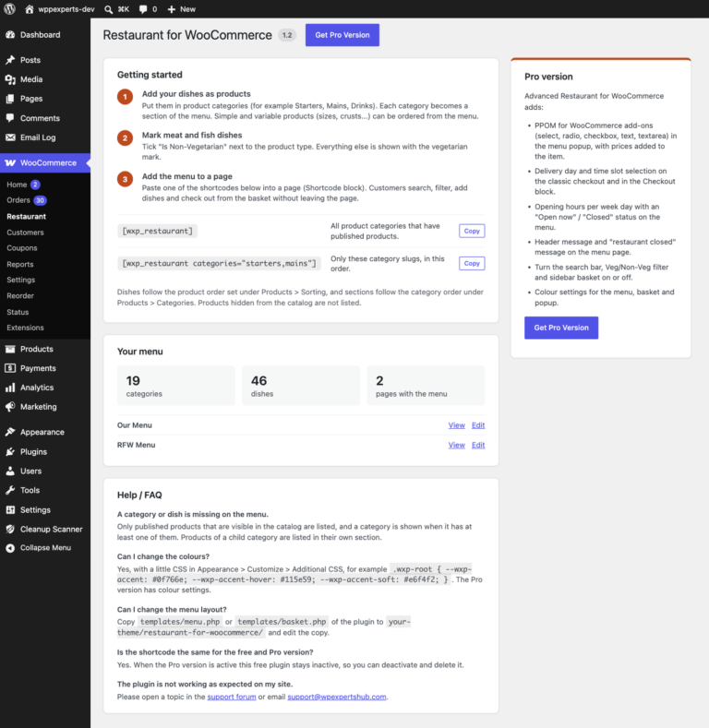
Task: Open the Extensions submenu item
Action: 25,328
